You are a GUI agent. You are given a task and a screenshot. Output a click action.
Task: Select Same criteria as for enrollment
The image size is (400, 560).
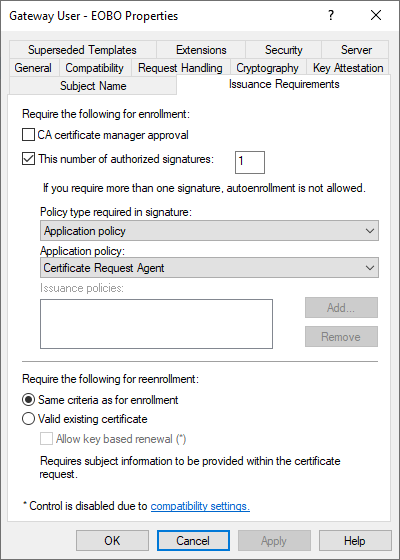(29, 400)
